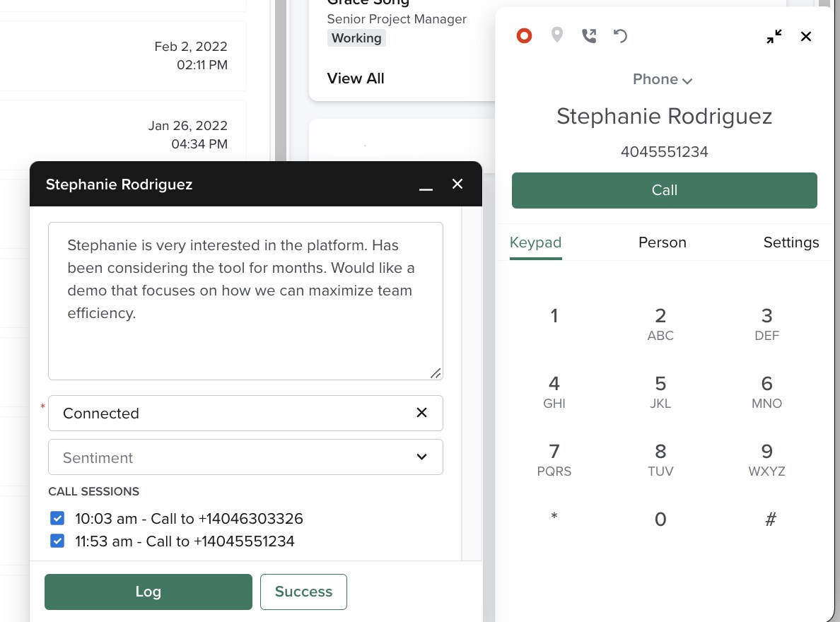The width and height of the screenshot is (840, 622).
Task: Click the Log button
Action: 148,592
